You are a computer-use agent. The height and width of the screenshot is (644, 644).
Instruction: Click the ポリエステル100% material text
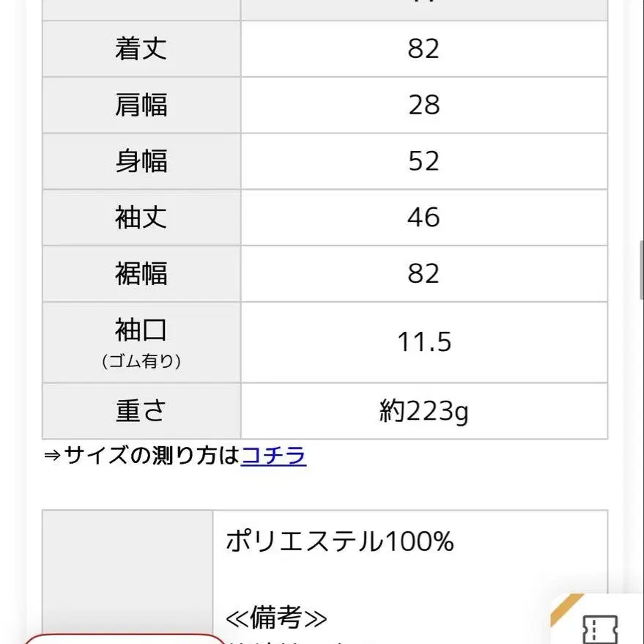coord(339,541)
